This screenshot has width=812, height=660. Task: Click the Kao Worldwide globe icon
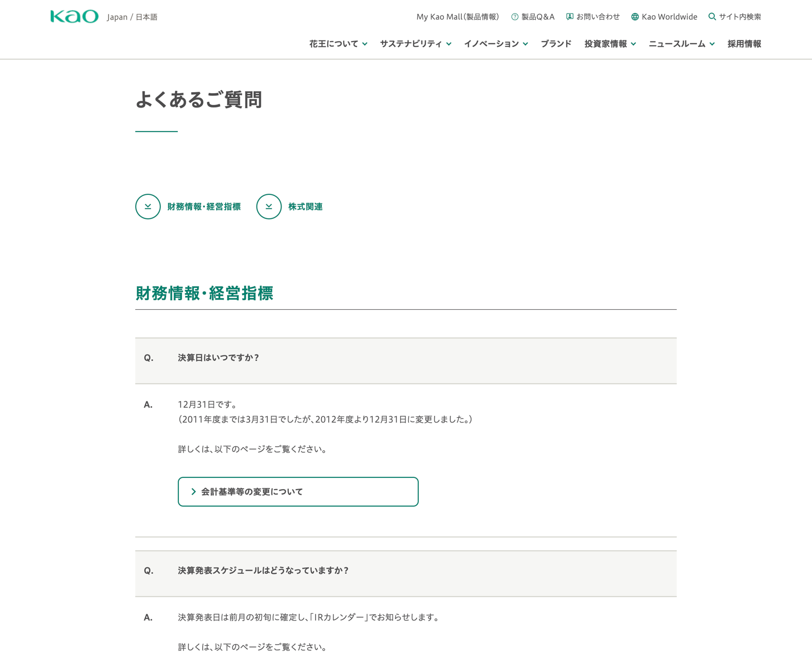click(635, 17)
